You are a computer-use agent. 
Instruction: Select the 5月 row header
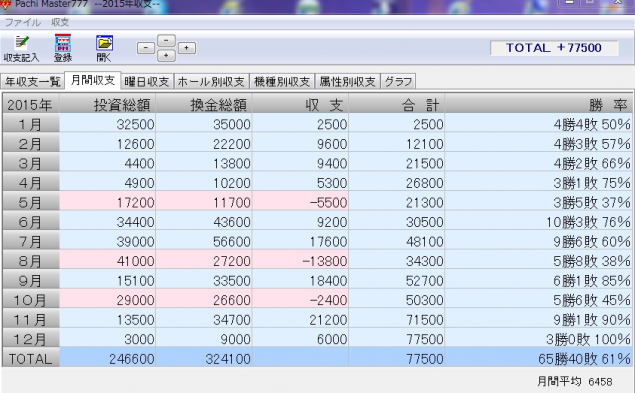(x=31, y=202)
